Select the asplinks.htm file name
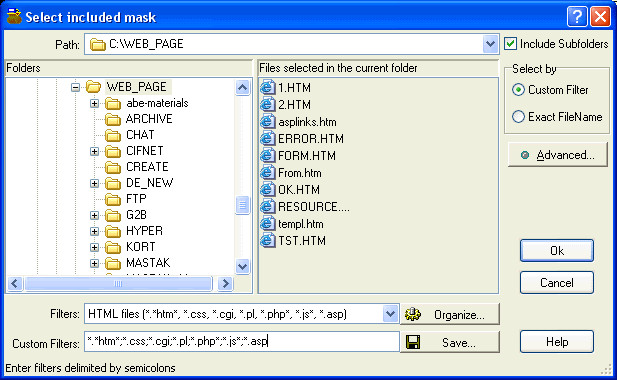Viewport: 617px width, 380px height. 307,122
